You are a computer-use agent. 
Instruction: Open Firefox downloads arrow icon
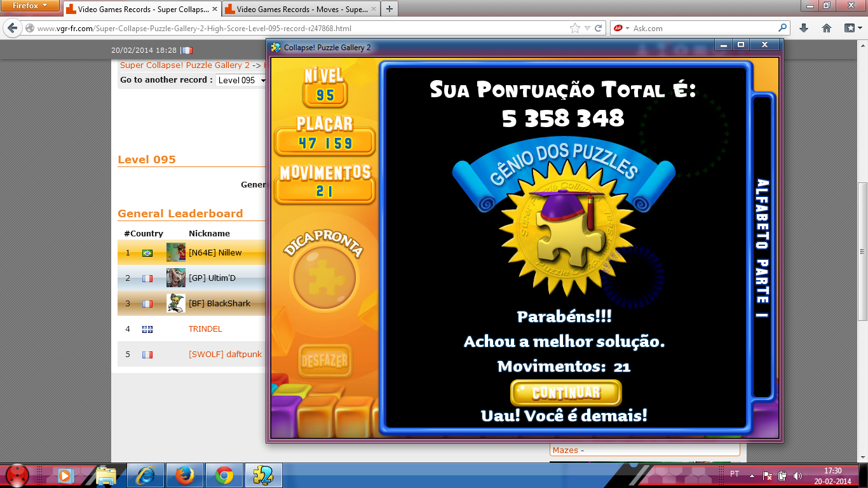[804, 28]
